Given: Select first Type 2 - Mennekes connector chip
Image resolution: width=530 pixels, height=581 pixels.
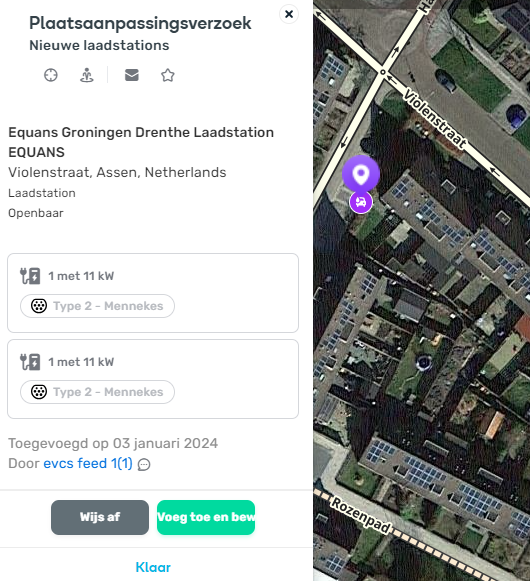Looking at the screenshot, I should click(x=97, y=306).
